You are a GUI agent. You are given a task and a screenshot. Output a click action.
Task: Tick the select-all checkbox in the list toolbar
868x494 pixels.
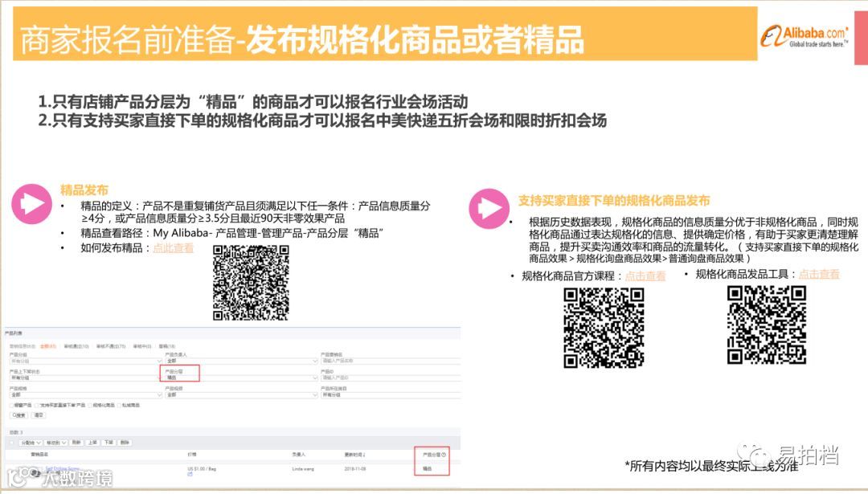pyautogui.click(x=11, y=443)
